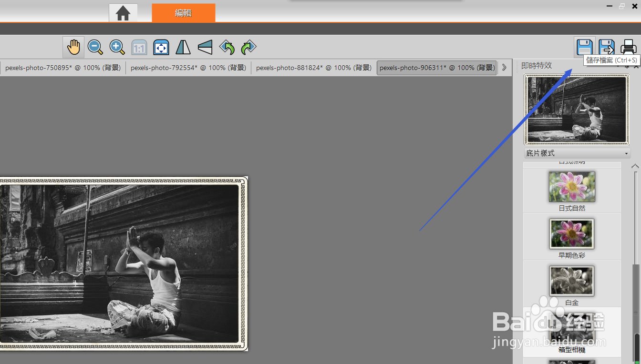Save the file (Ctrl+S) icon
Screen dimensions: 641x364
(x=585, y=47)
